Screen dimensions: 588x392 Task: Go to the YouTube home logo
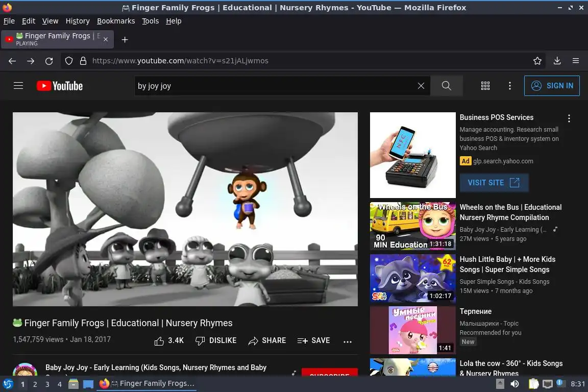tap(60, 86)
